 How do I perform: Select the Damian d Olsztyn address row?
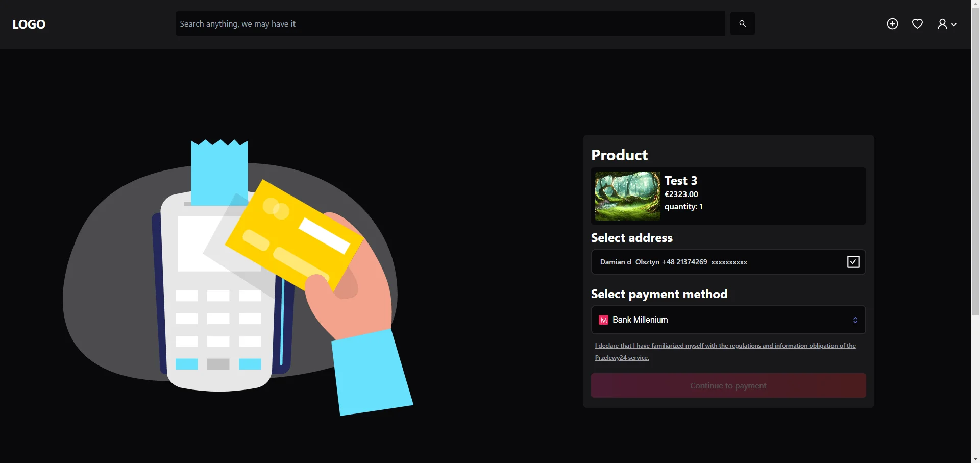pyautogui.click(x=728, y=262)
